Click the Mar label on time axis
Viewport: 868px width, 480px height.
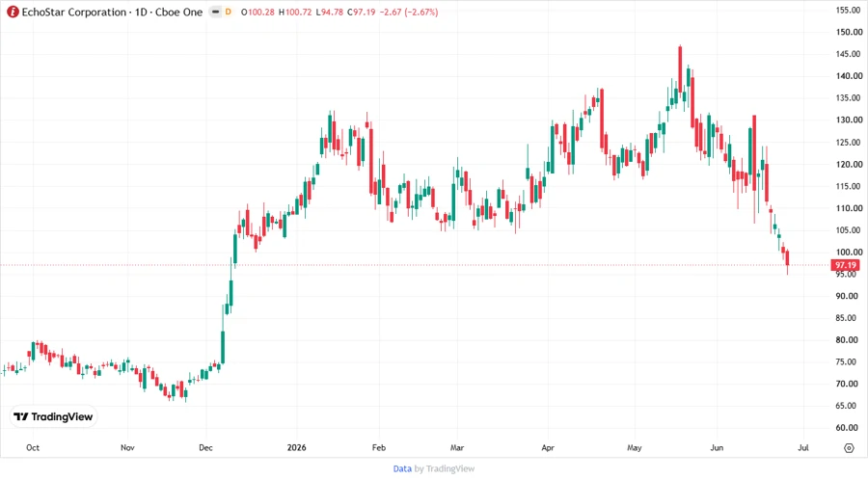click(x=457, y=448)
